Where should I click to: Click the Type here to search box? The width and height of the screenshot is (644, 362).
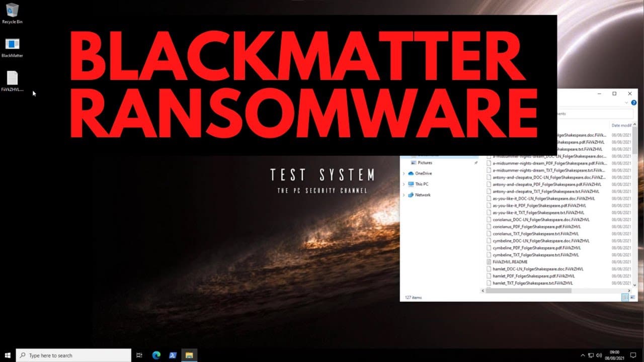(x=73, y=355)
